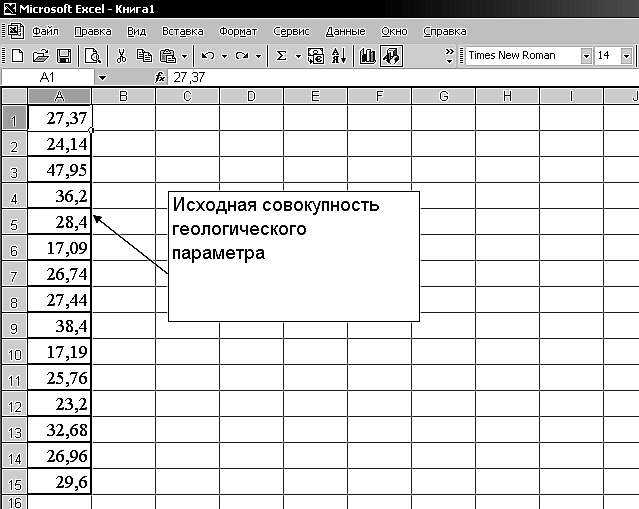Select cell containing 17,19

pyautogui.click(x=59, y=352)
